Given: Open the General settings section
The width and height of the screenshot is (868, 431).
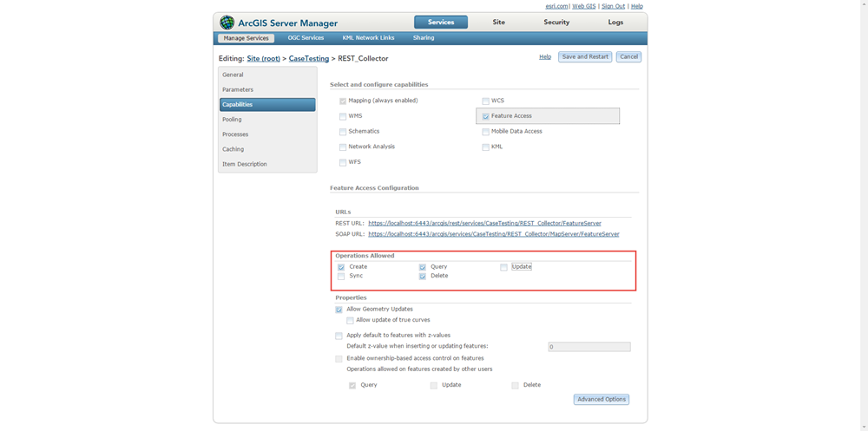Looking at the screenshot, I should coord(267,75).
